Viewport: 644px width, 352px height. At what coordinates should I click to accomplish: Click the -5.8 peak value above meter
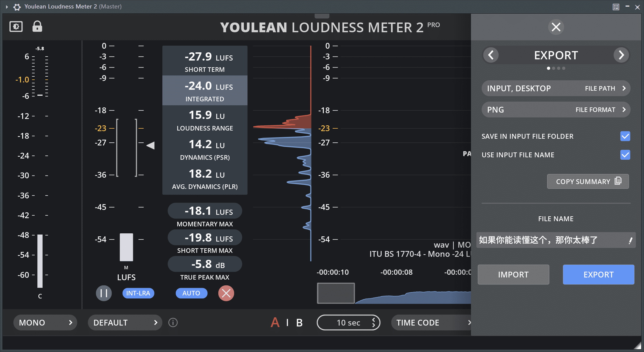pos(40,49)
